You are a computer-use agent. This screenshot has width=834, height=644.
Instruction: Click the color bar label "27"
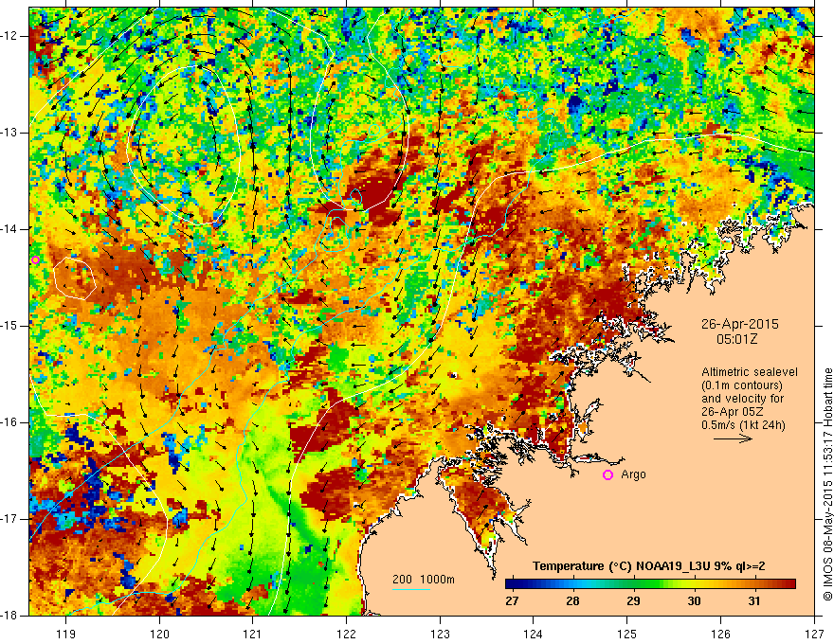pos(512,601)
